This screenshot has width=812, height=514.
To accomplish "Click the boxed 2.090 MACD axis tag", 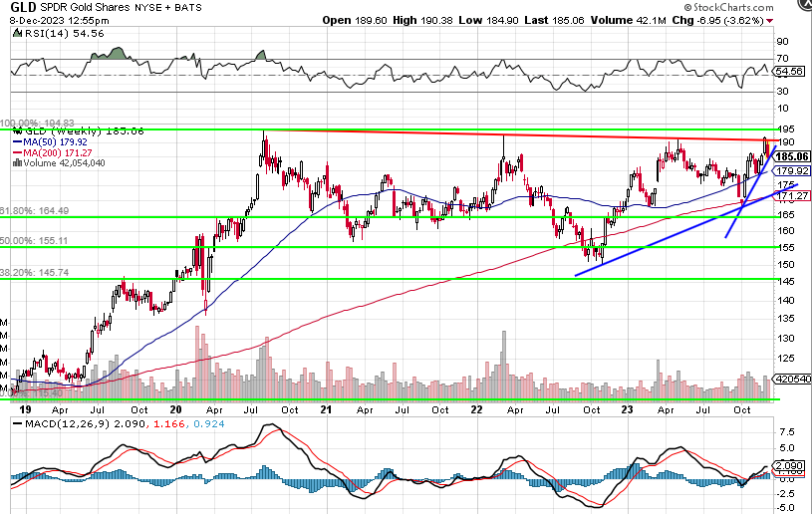I will tap(789, 465).
